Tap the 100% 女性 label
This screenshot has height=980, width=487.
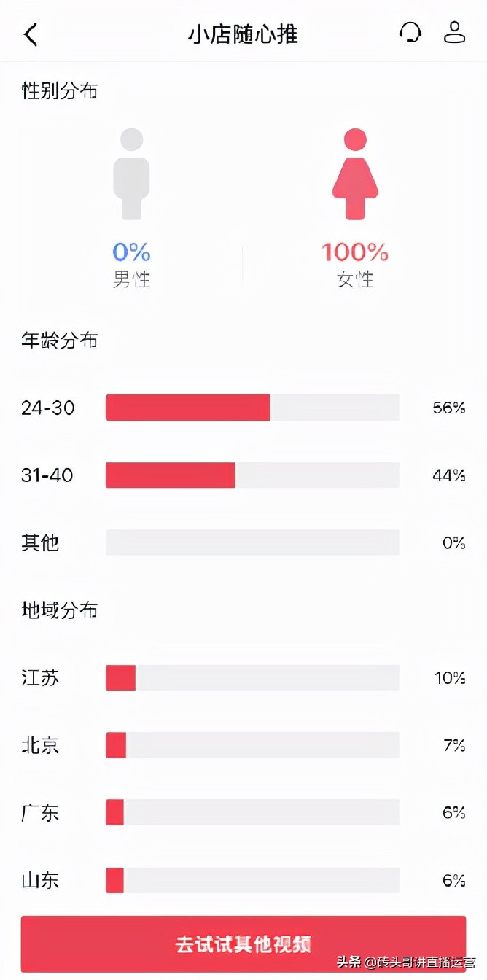point(355,265)
